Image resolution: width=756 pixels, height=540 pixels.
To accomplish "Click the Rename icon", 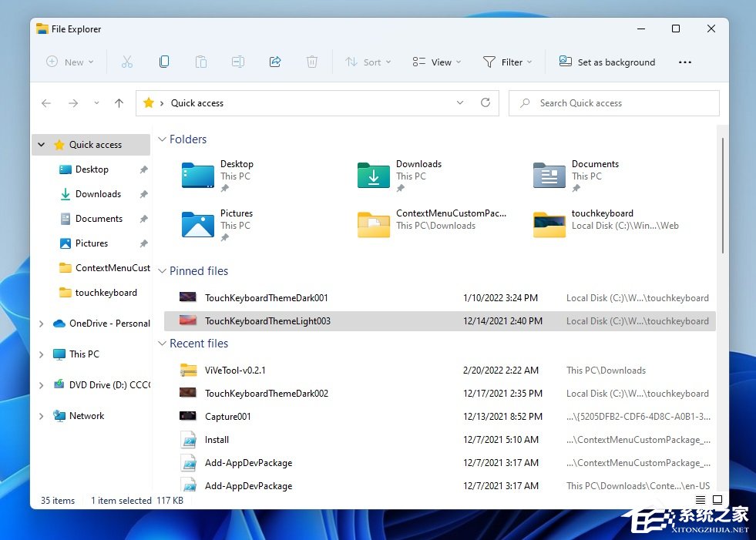I will 238,62.
